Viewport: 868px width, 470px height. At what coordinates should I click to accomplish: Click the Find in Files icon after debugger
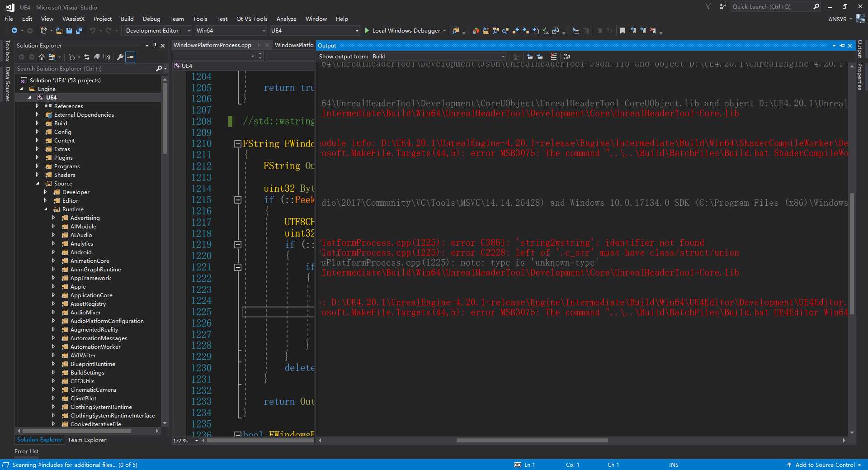pos(456,31)
